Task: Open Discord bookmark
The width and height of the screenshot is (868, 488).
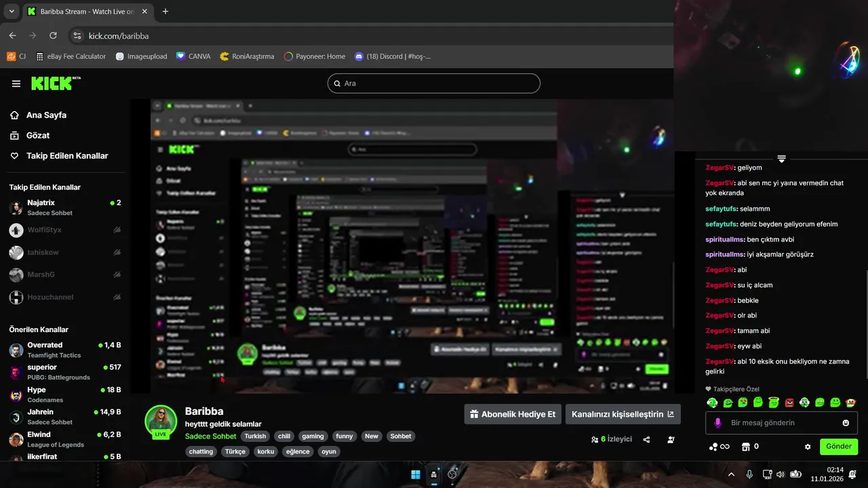Action: pyautogui.click(x=393, y=56)
